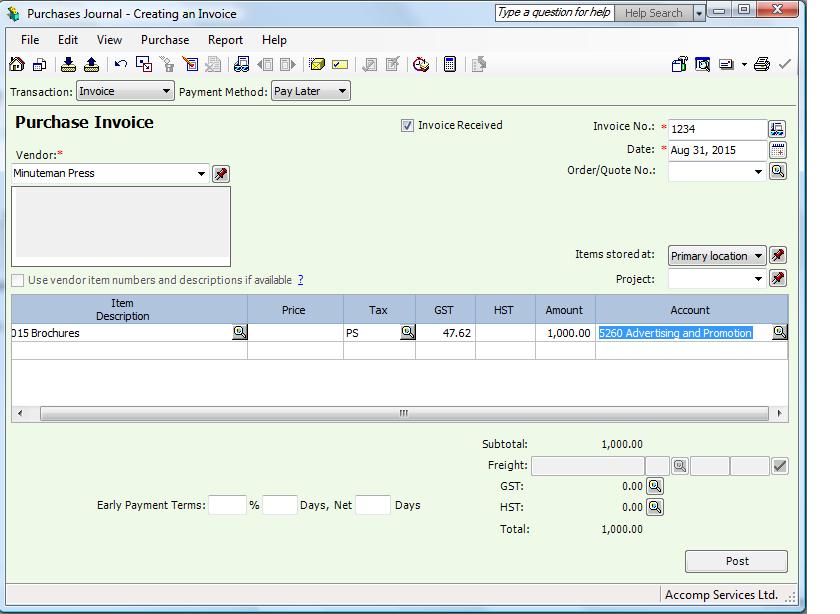Click the Post button
This screenshot has width=840, height=614.
click(737, 561)
